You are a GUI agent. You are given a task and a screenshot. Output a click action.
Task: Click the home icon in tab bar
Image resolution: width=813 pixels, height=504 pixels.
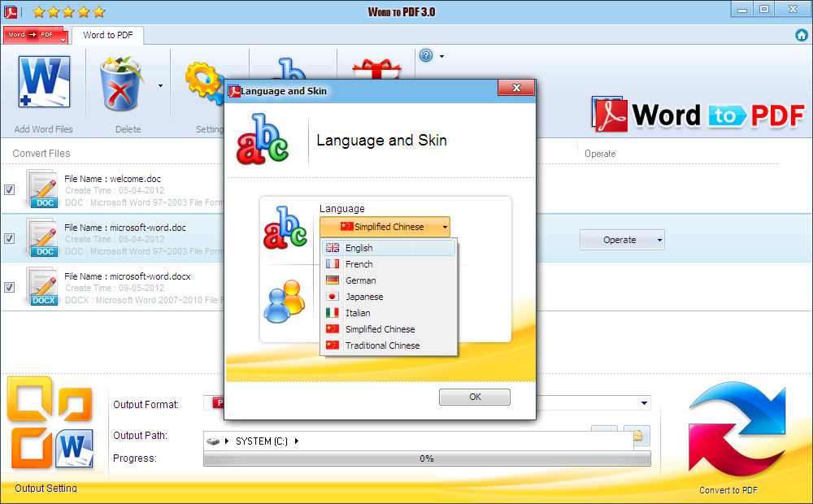click(801, 35)
